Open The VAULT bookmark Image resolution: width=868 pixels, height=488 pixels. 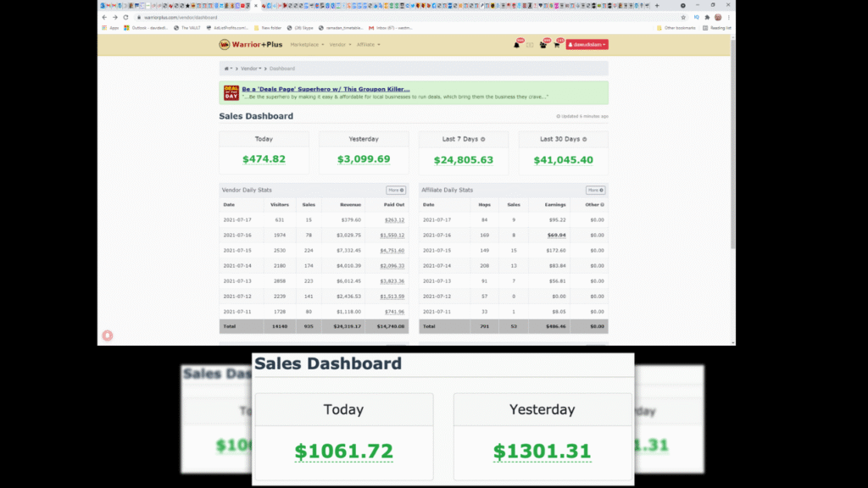[188, 28]
